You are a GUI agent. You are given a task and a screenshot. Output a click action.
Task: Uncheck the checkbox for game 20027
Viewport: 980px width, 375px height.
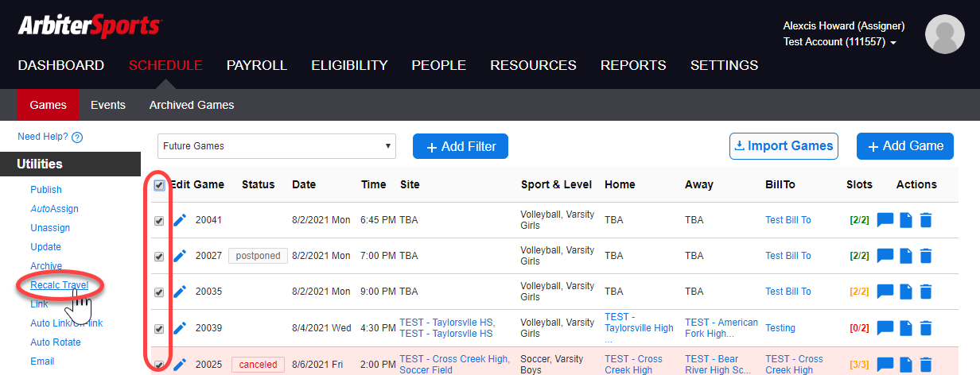click(159, 257)
